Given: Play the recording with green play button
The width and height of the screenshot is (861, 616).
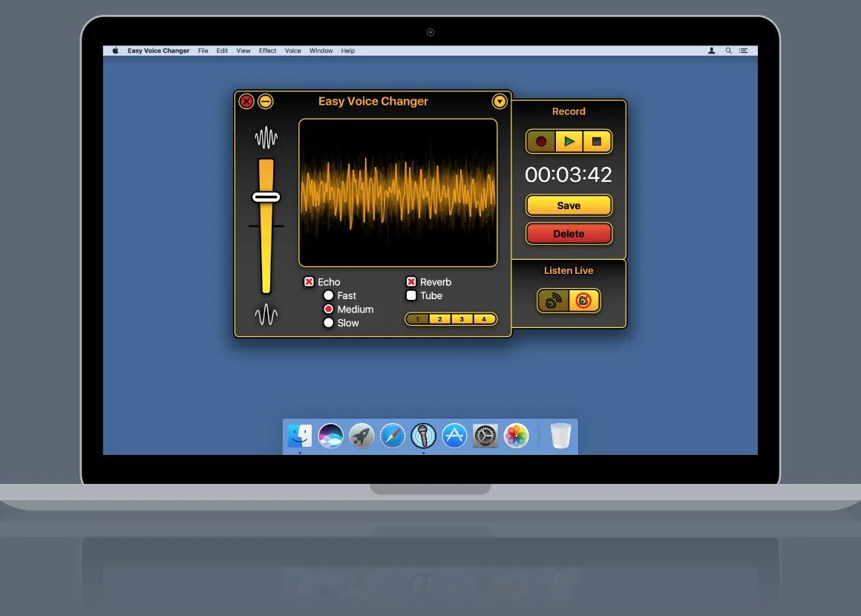Looking at the screenshot, I should coord(569,142).
